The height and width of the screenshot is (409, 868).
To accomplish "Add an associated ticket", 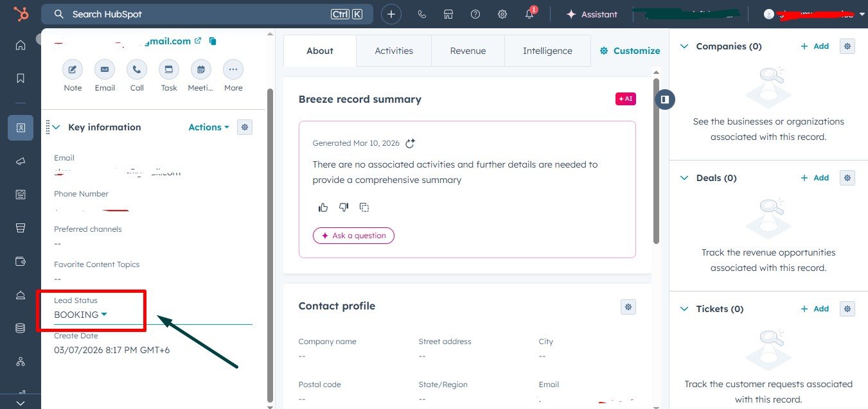I will click(x=815, y=309).
